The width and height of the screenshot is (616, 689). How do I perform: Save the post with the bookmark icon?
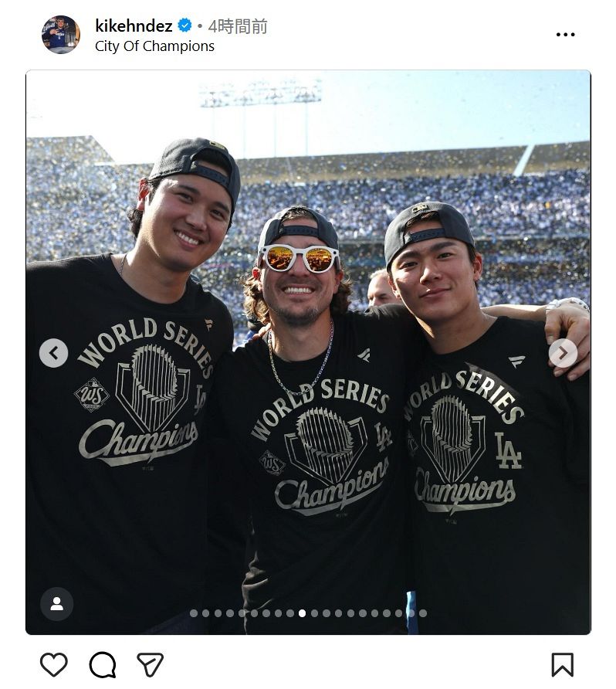pos(563,664)
